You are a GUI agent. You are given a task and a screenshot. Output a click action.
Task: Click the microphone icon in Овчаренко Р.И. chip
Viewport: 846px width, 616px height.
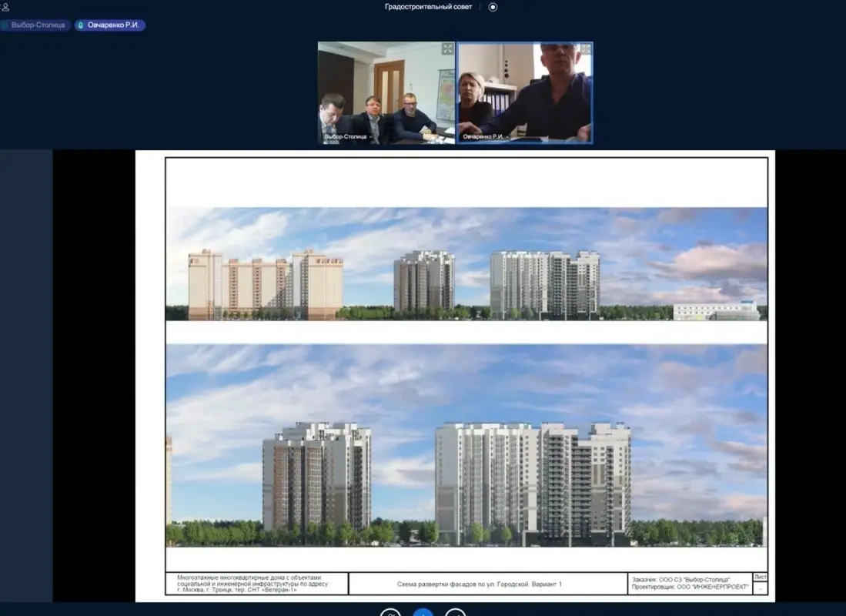pyautogui.click(x=81, y=25)
